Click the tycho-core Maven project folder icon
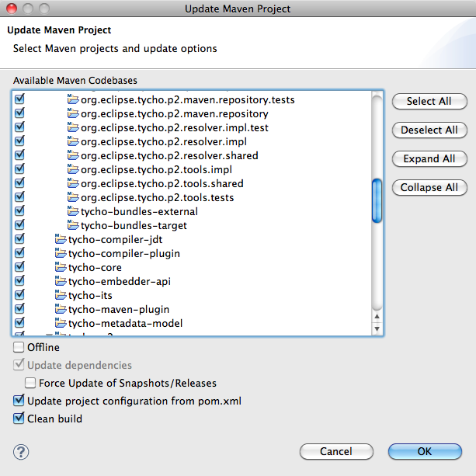The height and width of the screenshot is (476, 476). coord(61,267)
